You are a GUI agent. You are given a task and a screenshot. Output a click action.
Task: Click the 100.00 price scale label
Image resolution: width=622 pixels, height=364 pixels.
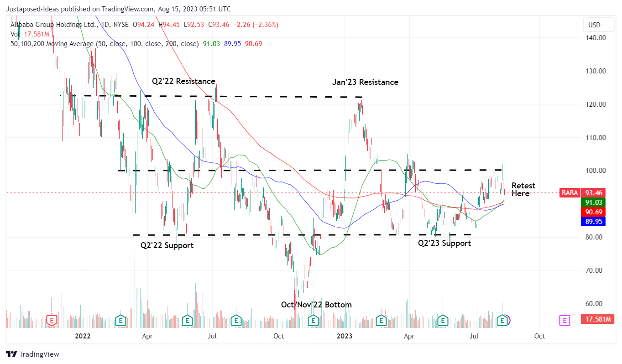pyautogui.click(x=596, y=171)
